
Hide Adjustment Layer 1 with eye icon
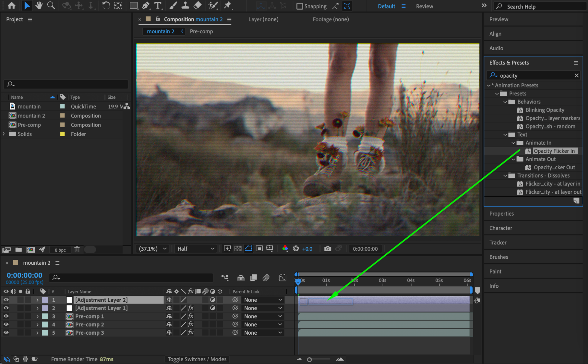tap(6, 308)
